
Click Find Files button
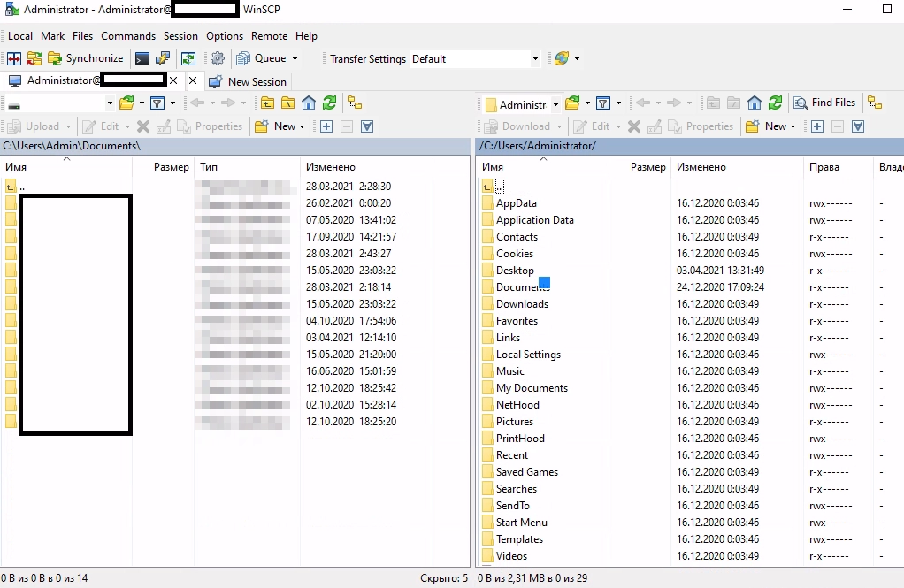pos(824,103)
